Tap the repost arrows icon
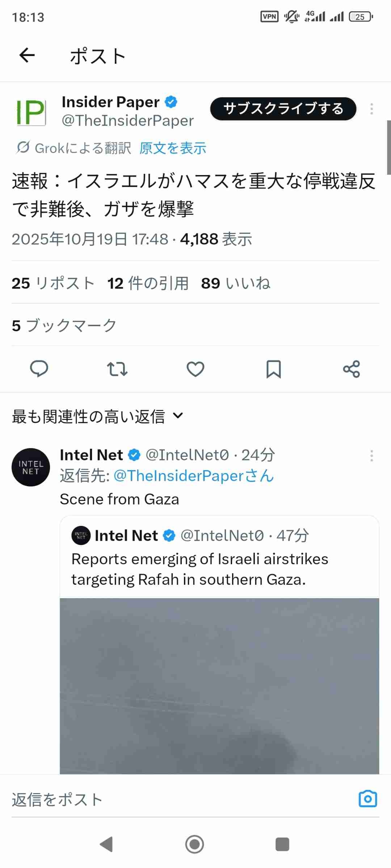 [117, 369]
